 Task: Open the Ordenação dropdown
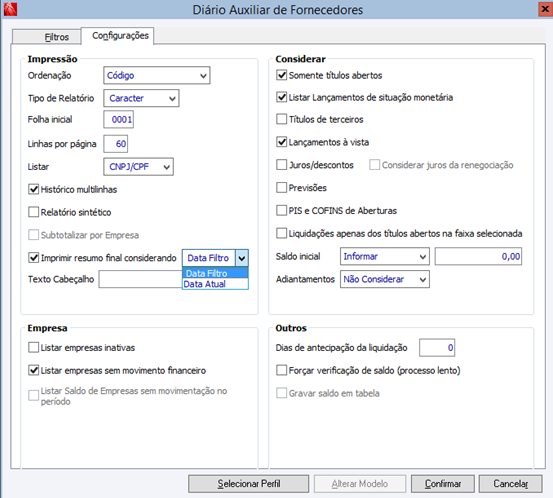pos(157,75)
